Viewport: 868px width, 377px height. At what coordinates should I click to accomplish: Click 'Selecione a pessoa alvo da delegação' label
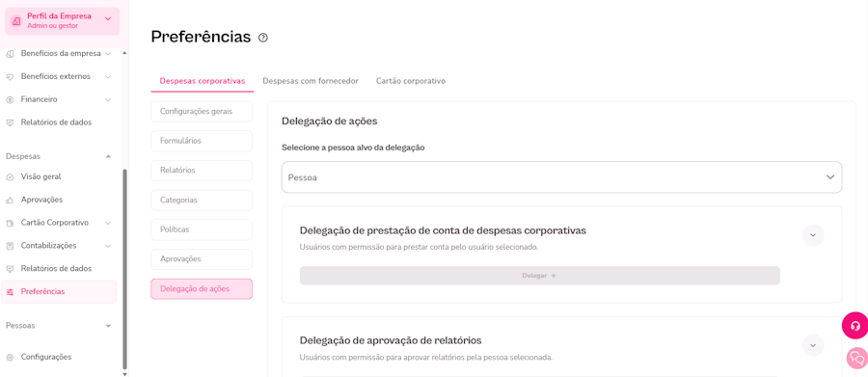pyautogui.click(x=353, y=148)
